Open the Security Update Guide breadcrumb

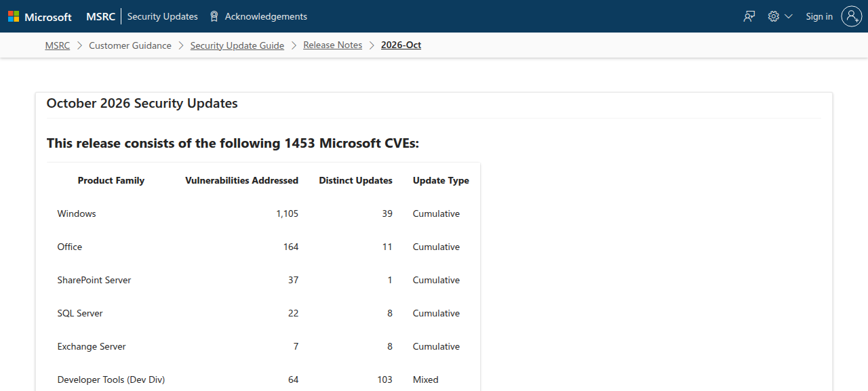237,45
